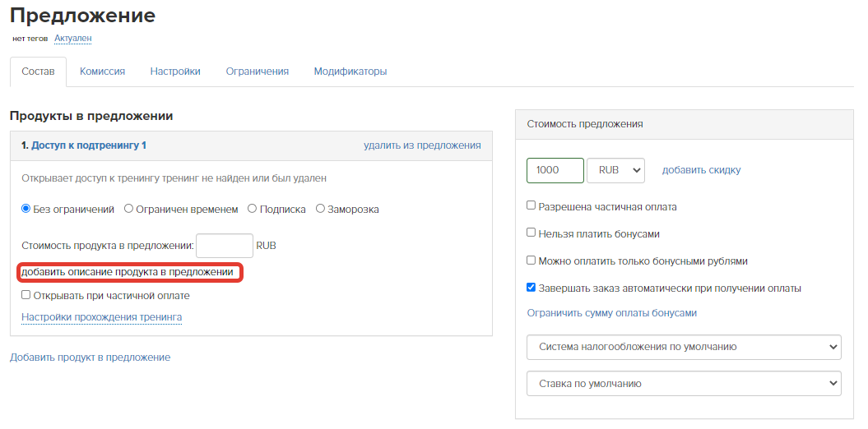
Task: Check Разрешена частичная оплата
Action: coord(531,205)
